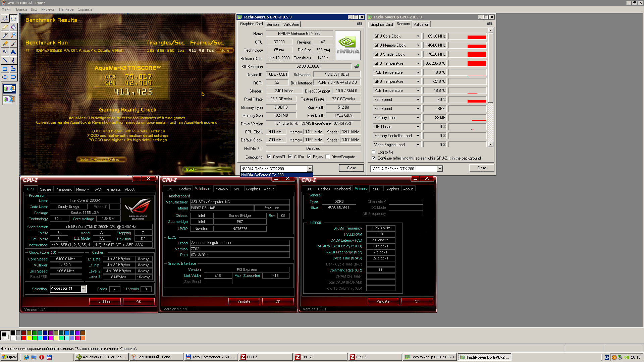Open the Processor #1 selection dropdown in CPU-Z
The height and width of the screenshot is (362, 644).
(x=84, y=289)
